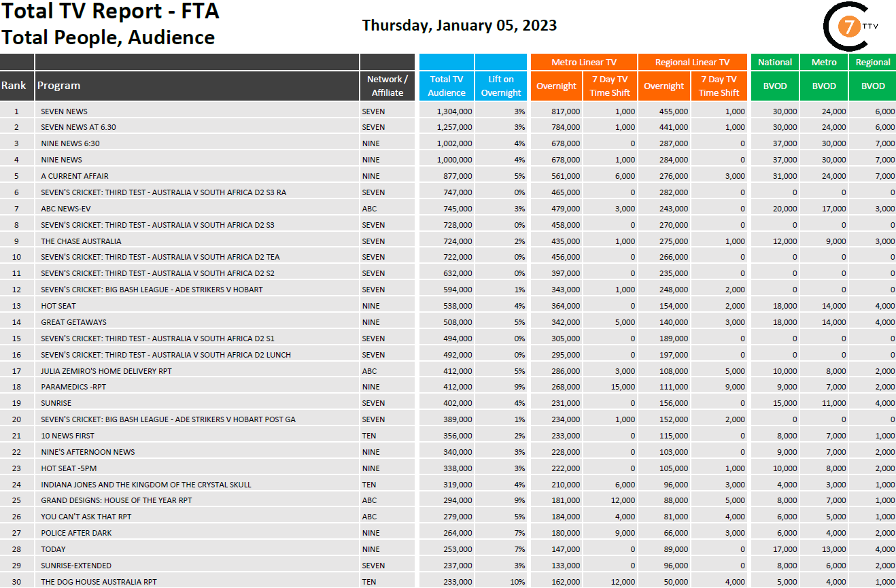Click the Total TV Report - FTA title

point(110,12)
